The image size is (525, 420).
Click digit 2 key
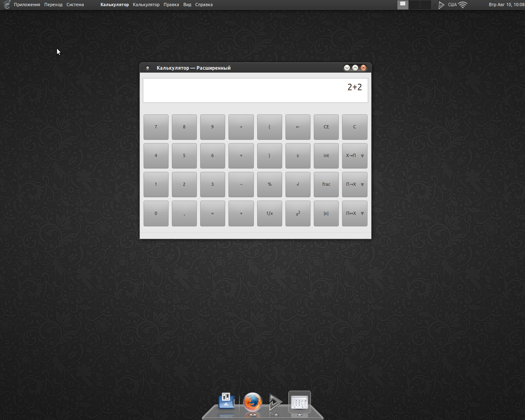tap(184, 185)
